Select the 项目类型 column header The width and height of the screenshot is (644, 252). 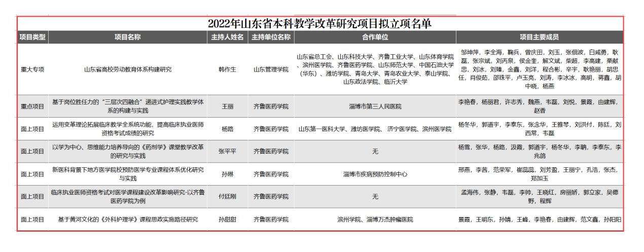pos(32,37)
